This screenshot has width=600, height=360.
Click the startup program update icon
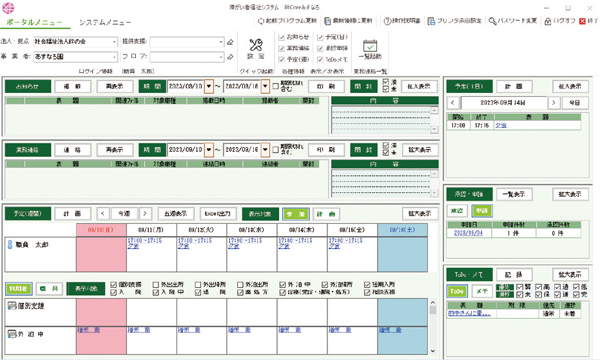(261, 21)
